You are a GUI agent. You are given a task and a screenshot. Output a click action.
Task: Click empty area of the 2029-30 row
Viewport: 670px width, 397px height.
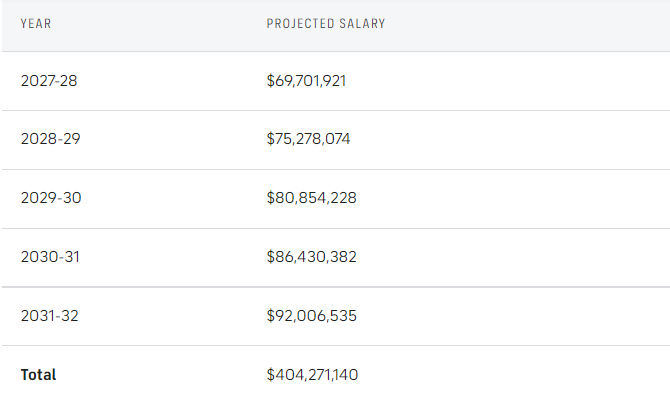(x=513, y=198)
